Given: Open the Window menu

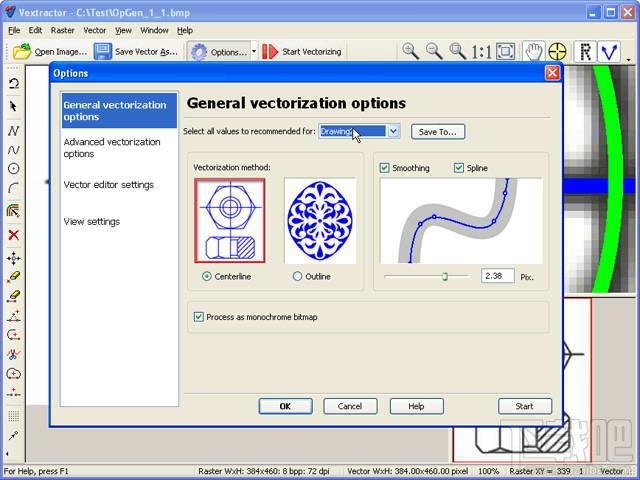Looking at the screenshot, I should coord(154,30).
